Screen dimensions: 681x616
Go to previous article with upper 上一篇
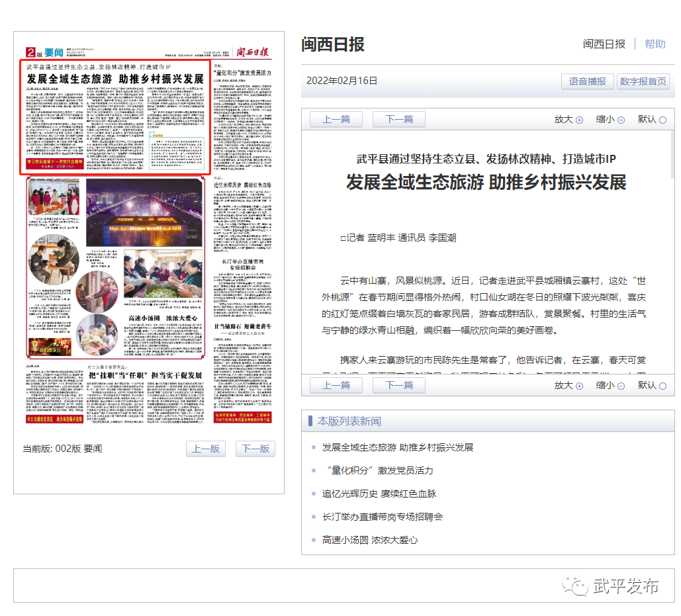[x=336, y=119]
